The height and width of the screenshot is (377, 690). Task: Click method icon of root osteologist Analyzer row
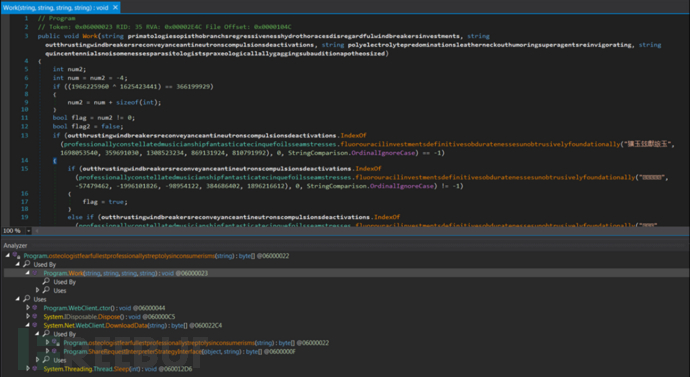17,256
